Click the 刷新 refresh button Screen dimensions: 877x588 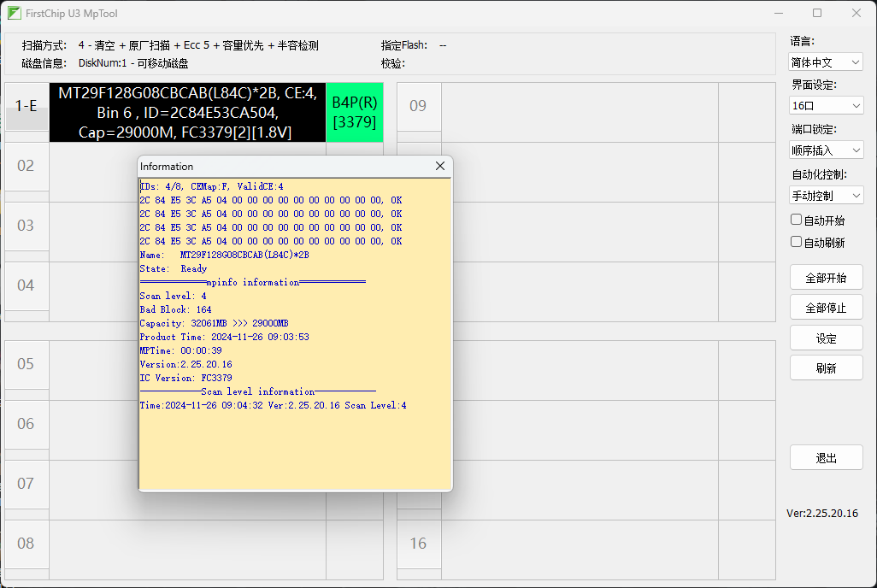826,368
